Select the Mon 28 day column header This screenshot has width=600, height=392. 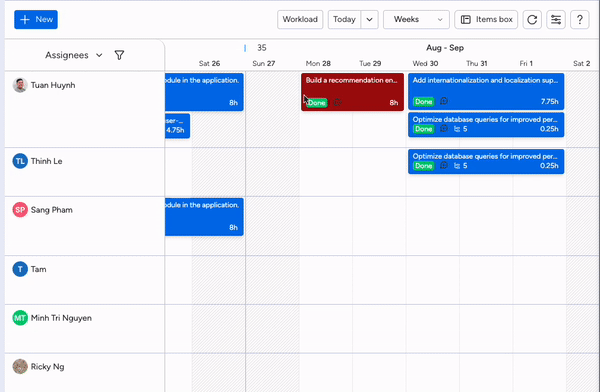[x=318, y=64]
